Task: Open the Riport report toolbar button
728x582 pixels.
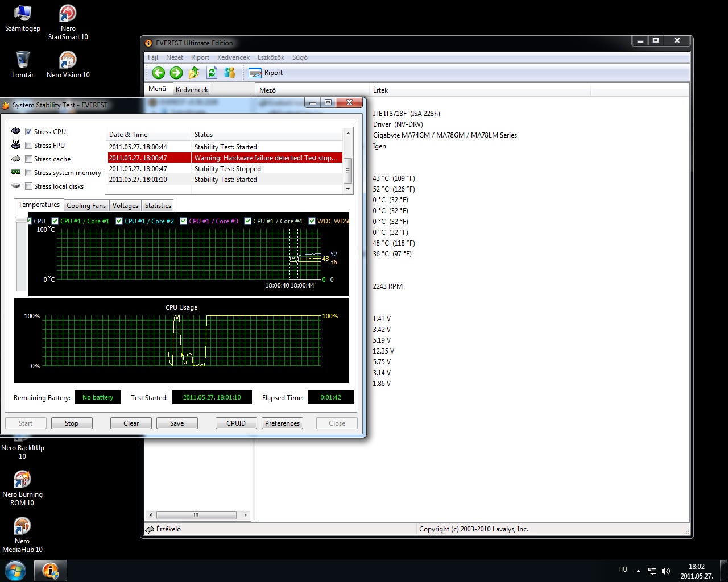Action: [266, 73]
